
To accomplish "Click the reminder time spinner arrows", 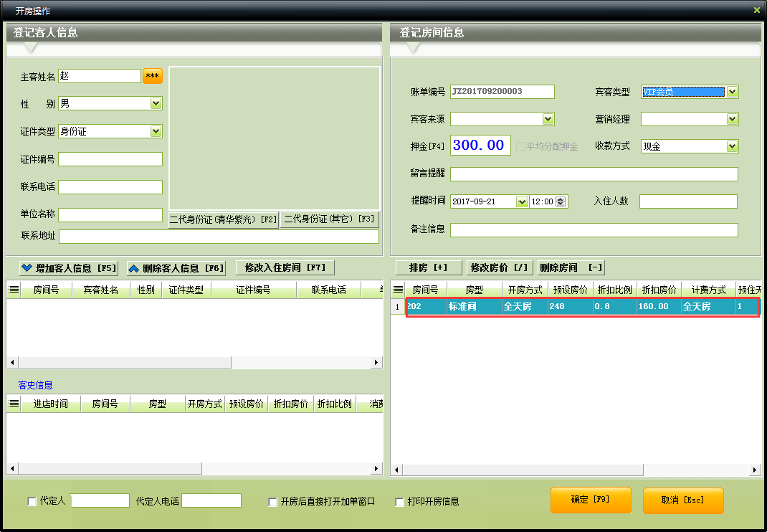I will pos(561,201).
